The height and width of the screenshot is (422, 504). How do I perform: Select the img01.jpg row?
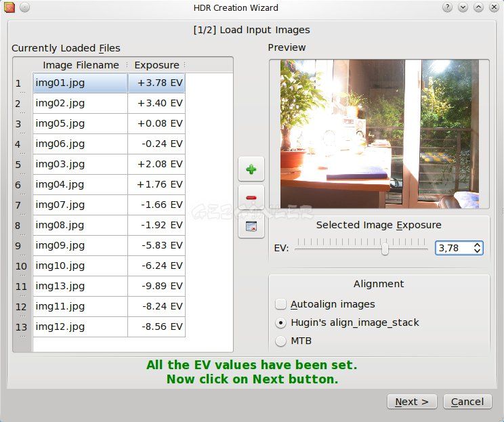(109, 83)
